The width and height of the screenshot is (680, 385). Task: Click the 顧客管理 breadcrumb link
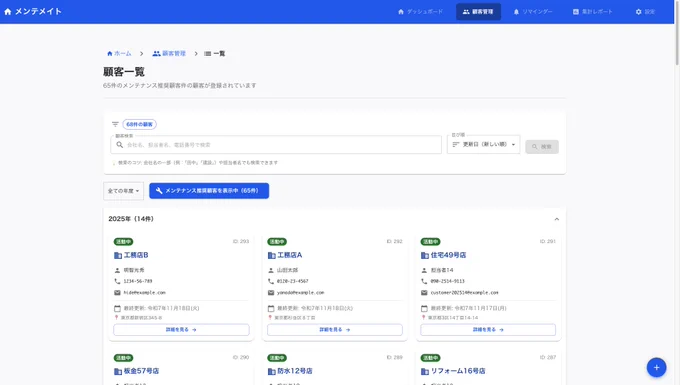click(169, 53)
